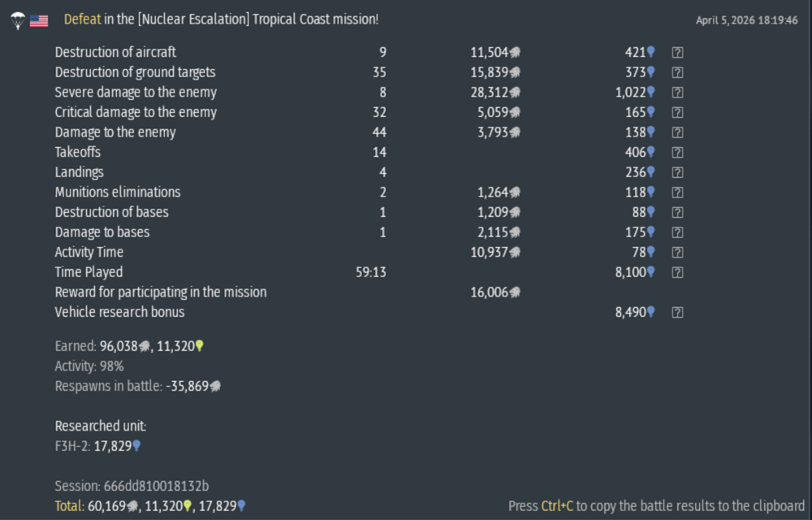Click help icon for Destruction of bases
Image resolution: width=812 pixels, height=520 pixels.
(677, 212)
